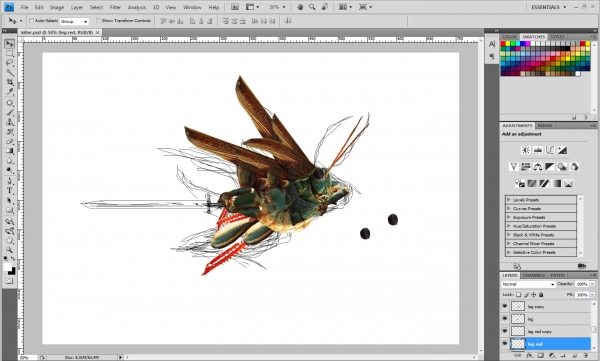600x361 pixels.
Task: Switch to the Masks tab
Action: click(x=545, y=126)
